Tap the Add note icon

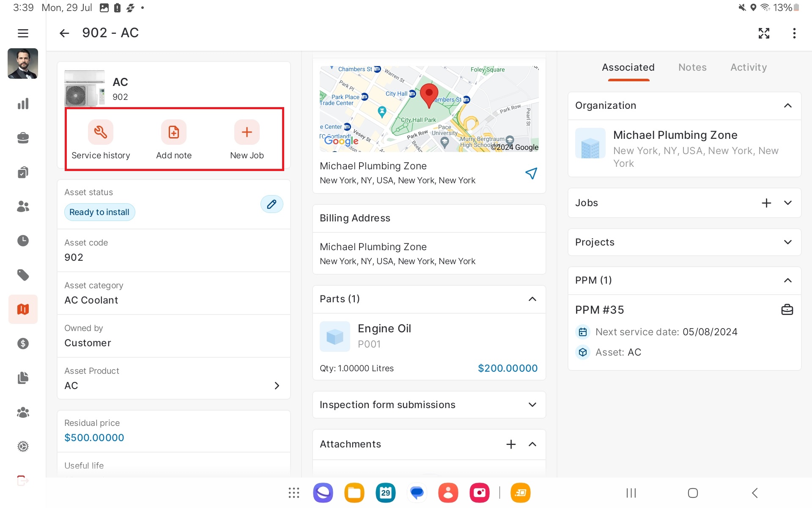pyautogui.click(x=174, y=133)
